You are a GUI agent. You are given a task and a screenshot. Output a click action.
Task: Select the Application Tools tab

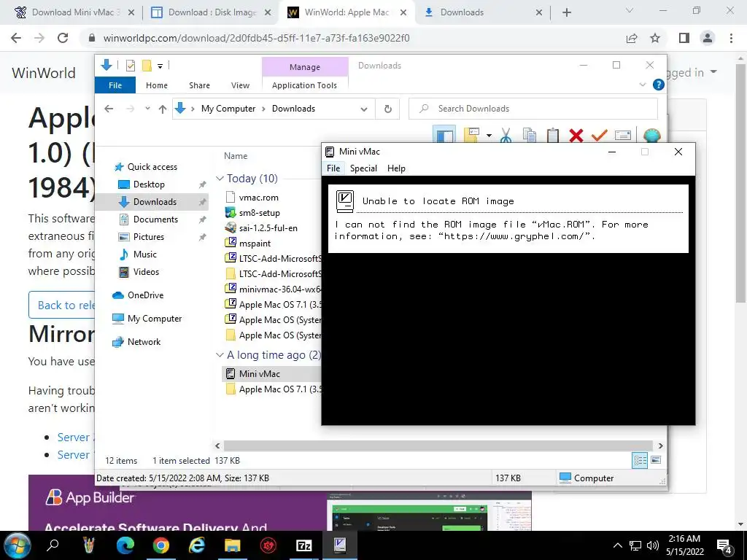pyautogui.click(x=304, y=85)
